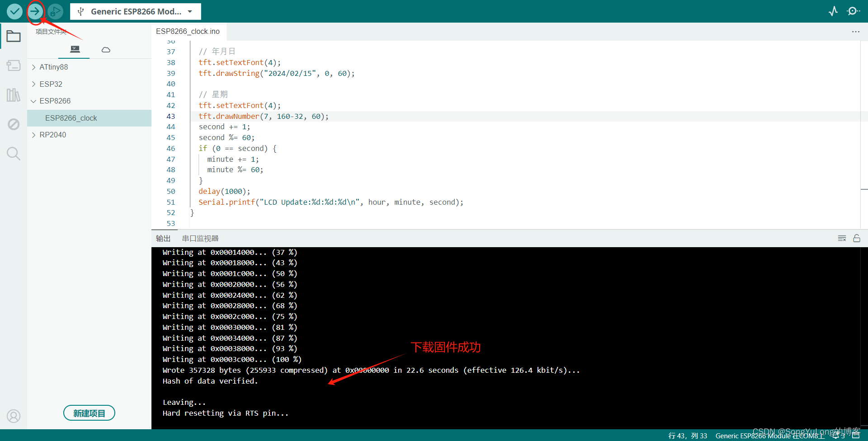Image resolution: width=868 pixels, height=441 pixels.
Task: Open the board selector dropdown
Action: [x=136, y=11]
